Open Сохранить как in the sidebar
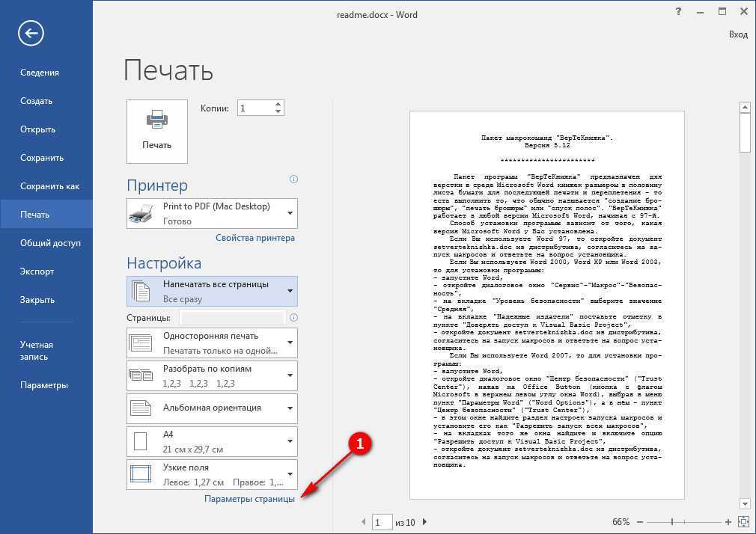756x534 pixels. pyautogui.click(x=49, y=186)
